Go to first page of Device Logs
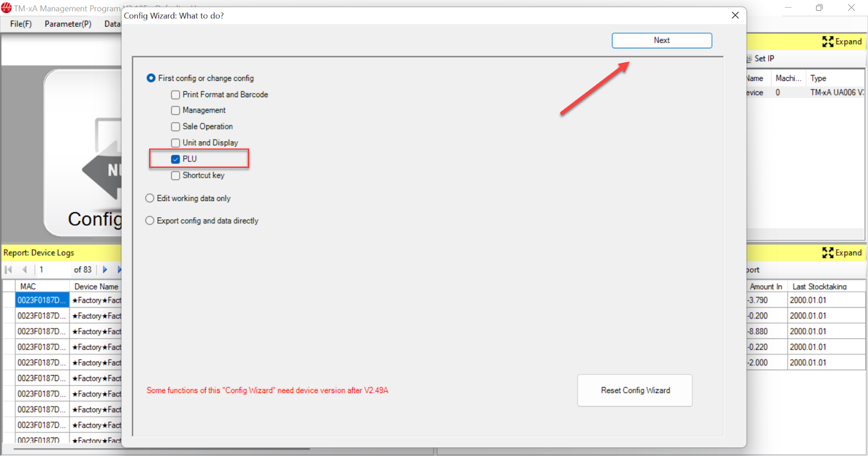This screenshot has height=456, width=868. click(9, 269)
